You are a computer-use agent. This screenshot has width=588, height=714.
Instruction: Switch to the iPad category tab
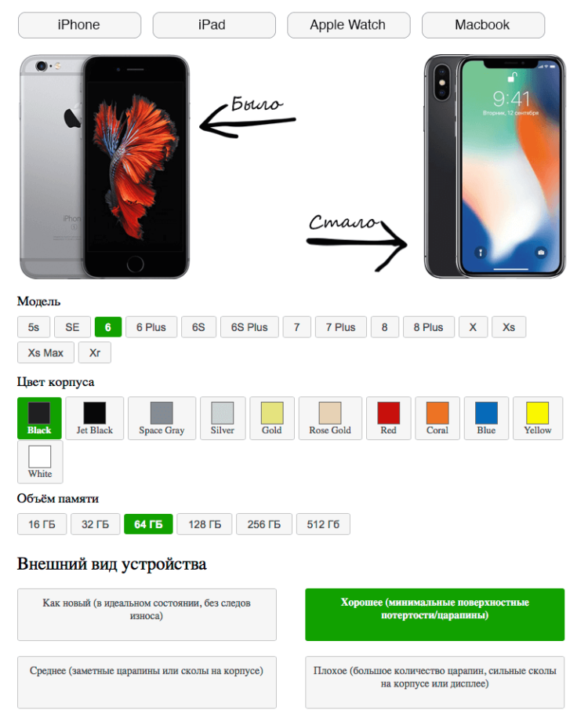[214, 25]
